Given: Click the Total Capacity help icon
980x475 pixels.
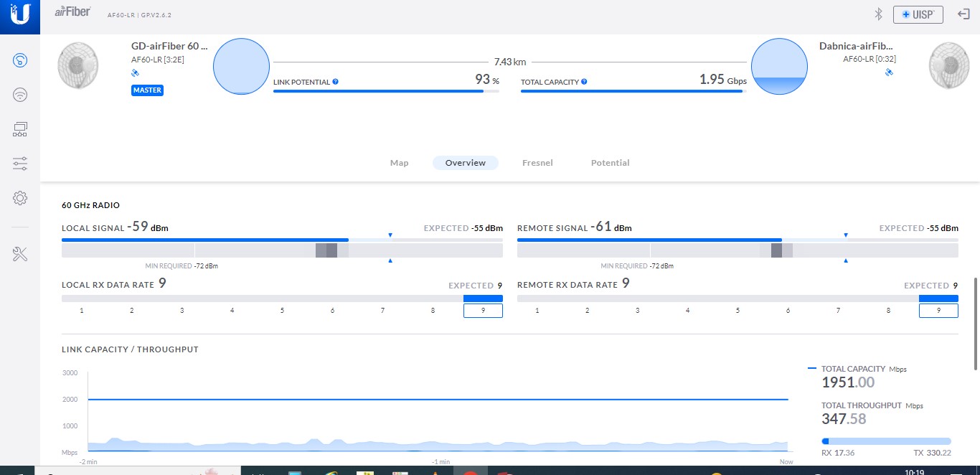Looking at the screenshot, I should coord(584,82).
